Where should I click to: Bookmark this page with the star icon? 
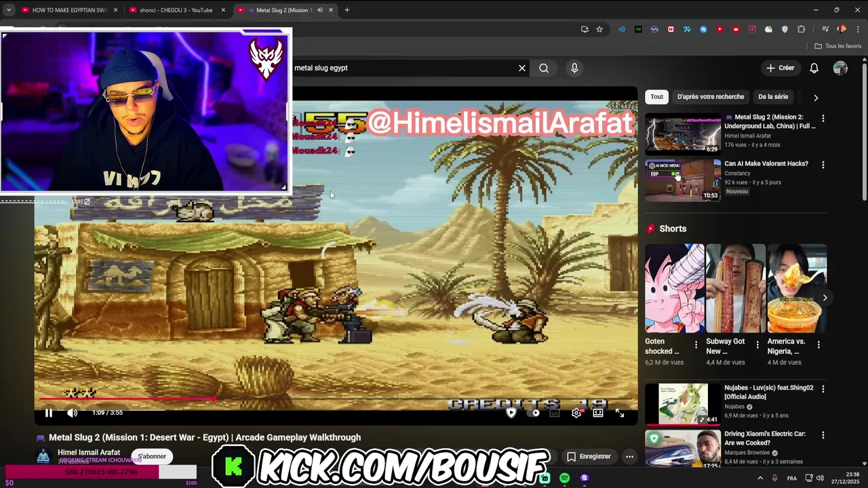coord(599,29)
